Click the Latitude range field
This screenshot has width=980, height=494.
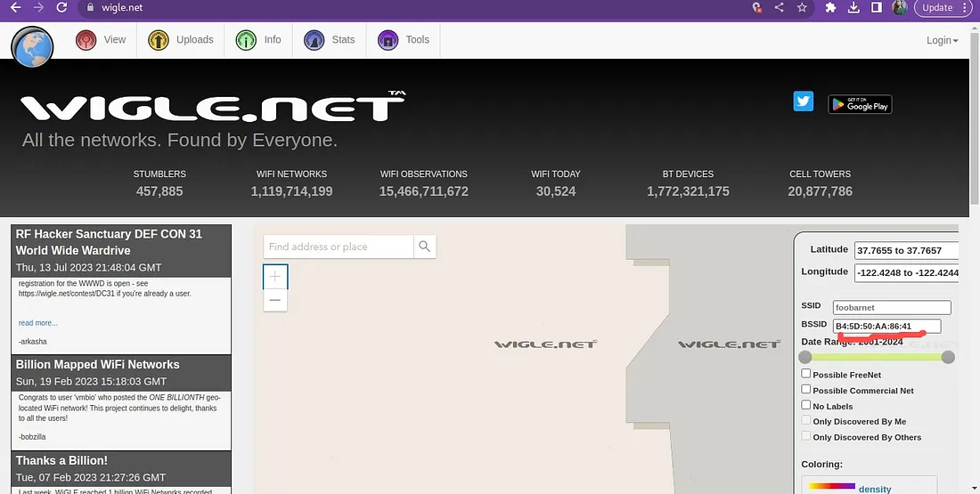point(906,250)
